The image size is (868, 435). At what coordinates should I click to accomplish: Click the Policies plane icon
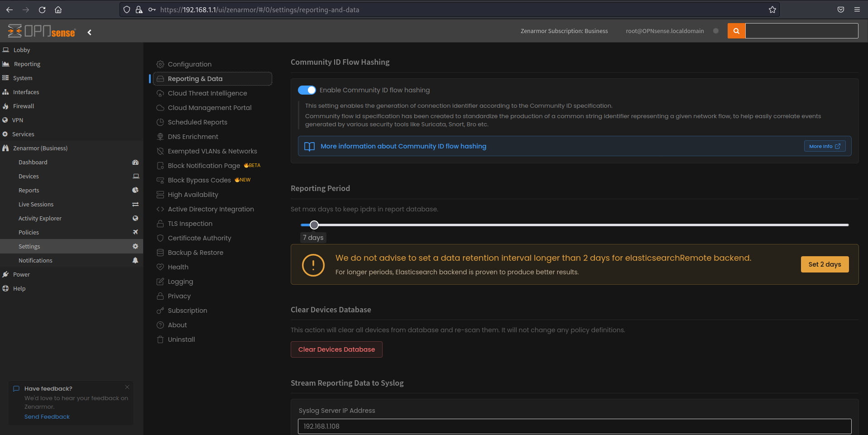[135, 232]
